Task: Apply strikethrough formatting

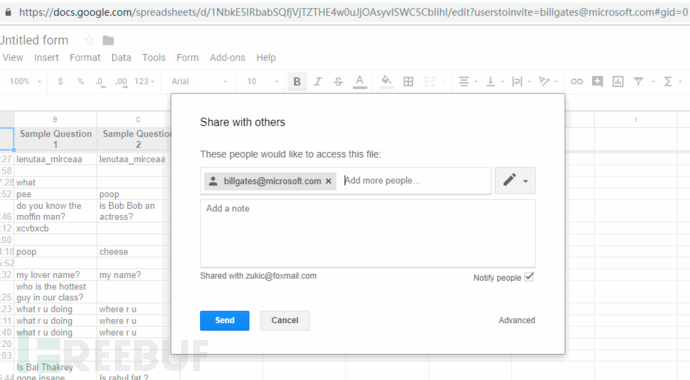Action: (x=338, y=81)
